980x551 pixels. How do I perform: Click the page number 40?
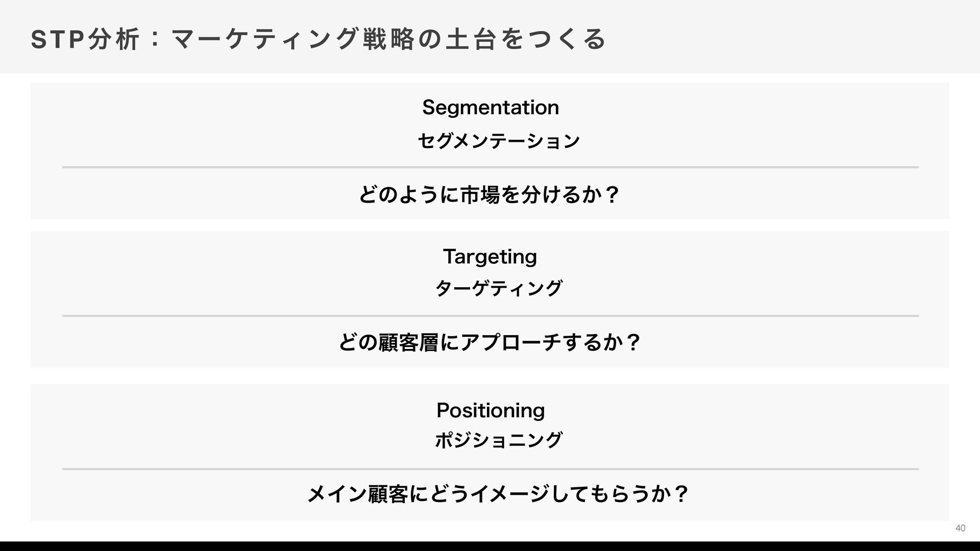tap(960, 528)
